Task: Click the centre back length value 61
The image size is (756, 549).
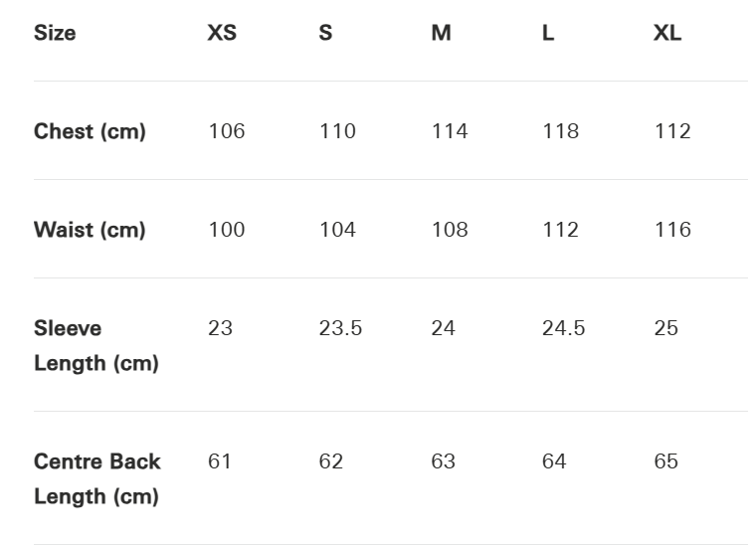Action: click(x=220, y=461)
